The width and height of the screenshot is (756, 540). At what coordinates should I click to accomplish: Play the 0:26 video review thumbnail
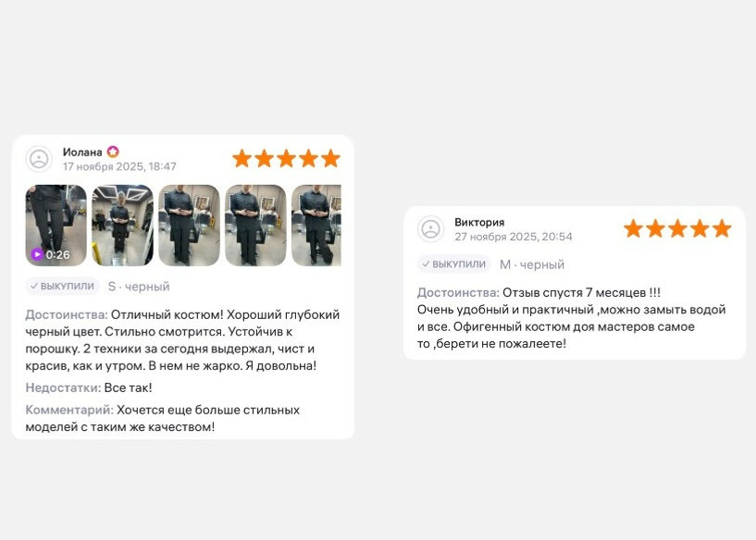tap(56, 226)
